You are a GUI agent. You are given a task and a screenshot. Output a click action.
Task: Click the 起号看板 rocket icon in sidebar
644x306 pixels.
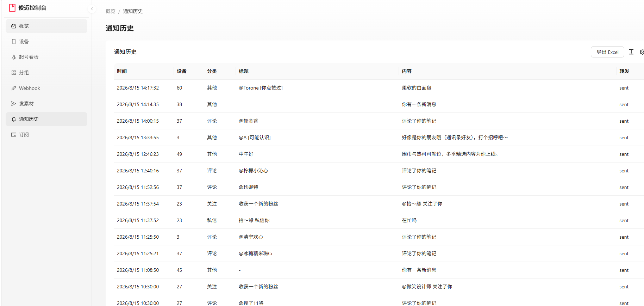pyautogui.click(x=14, y=57)
